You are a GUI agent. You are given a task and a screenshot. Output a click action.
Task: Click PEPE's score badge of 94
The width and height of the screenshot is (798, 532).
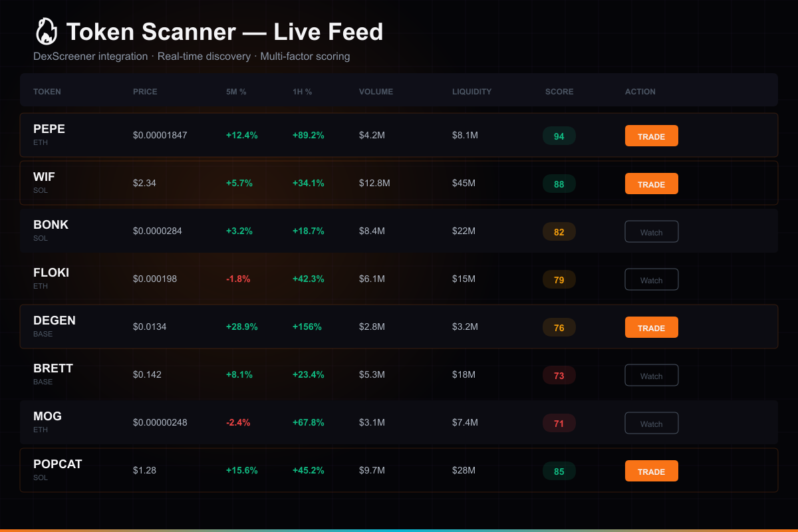tap(559, 136)
